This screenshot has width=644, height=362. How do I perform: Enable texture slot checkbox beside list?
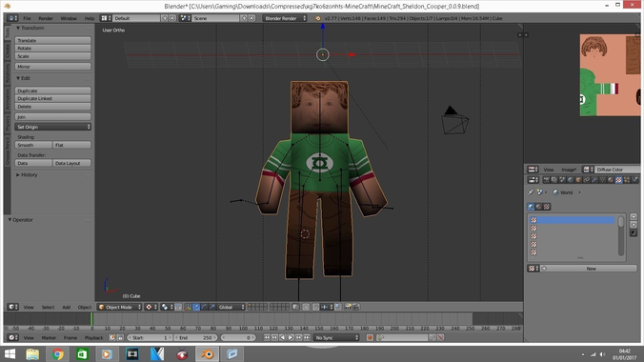tap(634, 233)
